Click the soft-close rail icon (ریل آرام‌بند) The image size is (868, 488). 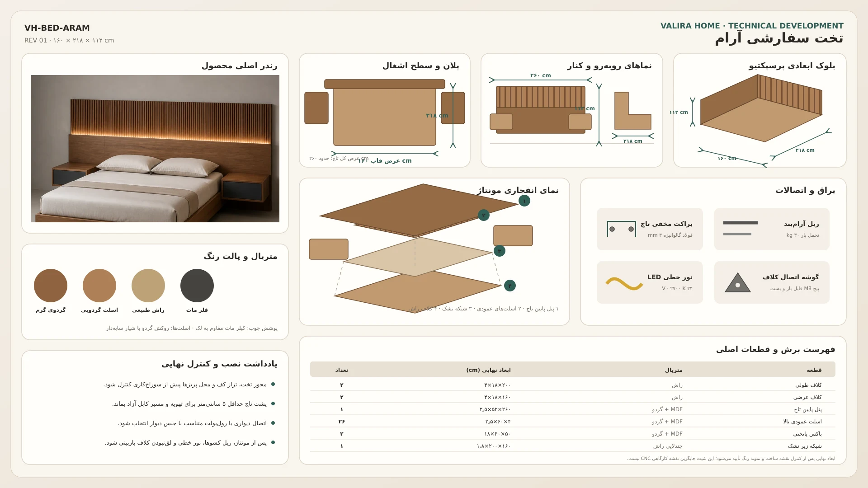point(740,229)
